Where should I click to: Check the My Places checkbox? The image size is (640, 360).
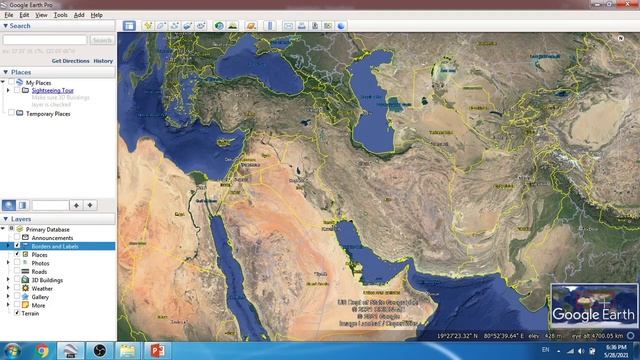[x=11, y=82]
